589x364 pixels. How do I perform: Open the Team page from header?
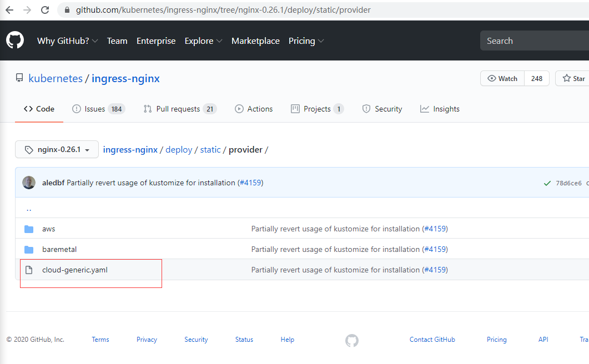(x=117, y=41)
